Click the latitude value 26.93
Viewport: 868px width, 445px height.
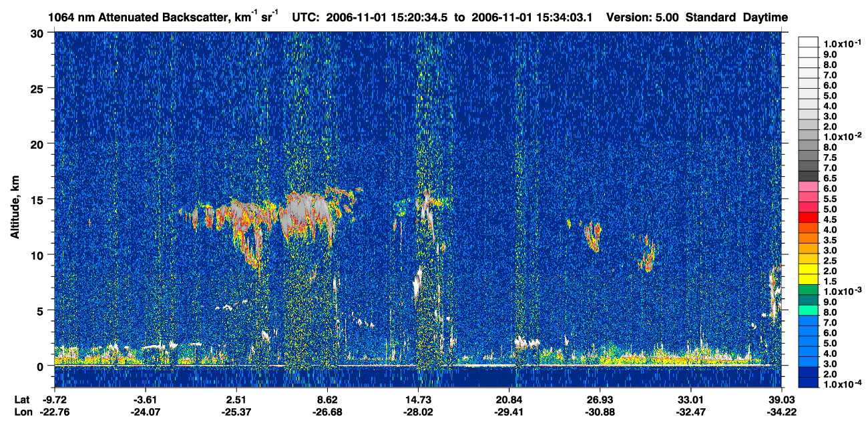pyautogui.click(x=600, y=400)
